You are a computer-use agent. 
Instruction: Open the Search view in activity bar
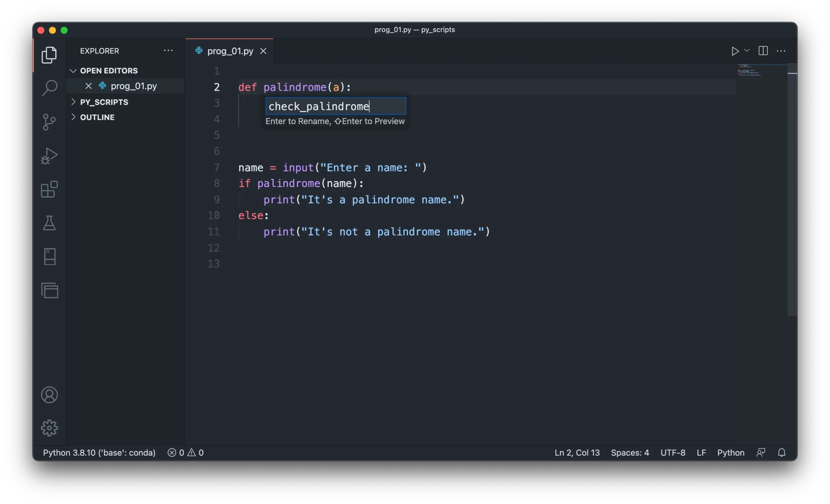(50, 88)
